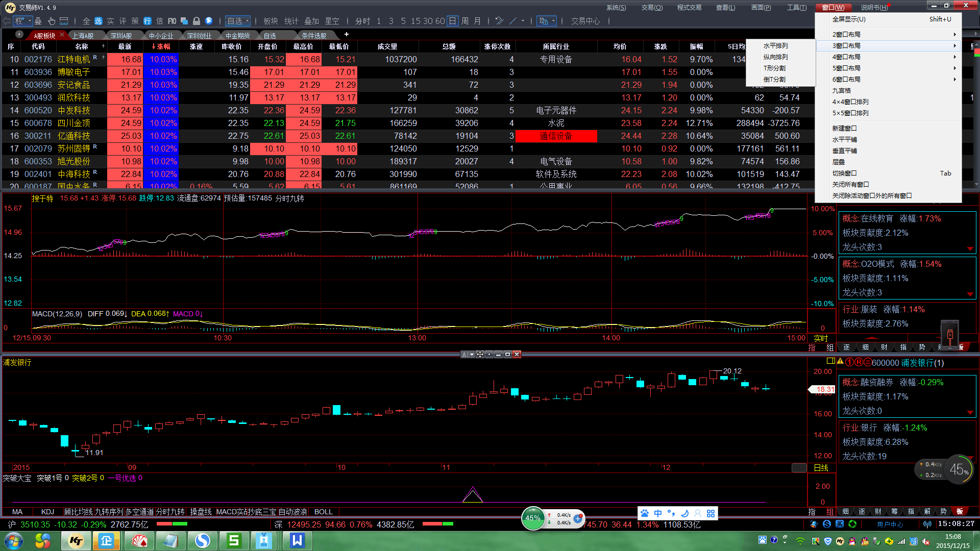Toggle the highlighted 行 quotes toolbar button

coord(148,21)
